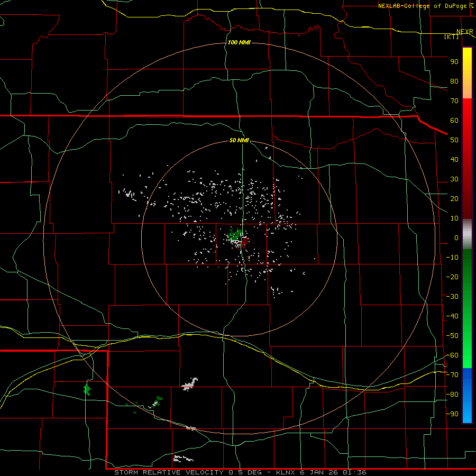Click the positive 90 knot scale label
The width and height of the screenshot is (476, 476).
click(454, 62)
